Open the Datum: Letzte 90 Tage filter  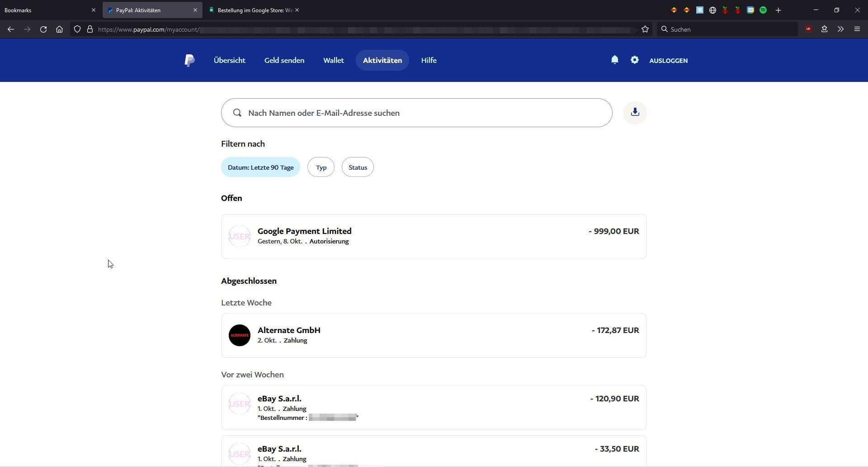pos(260,167)
